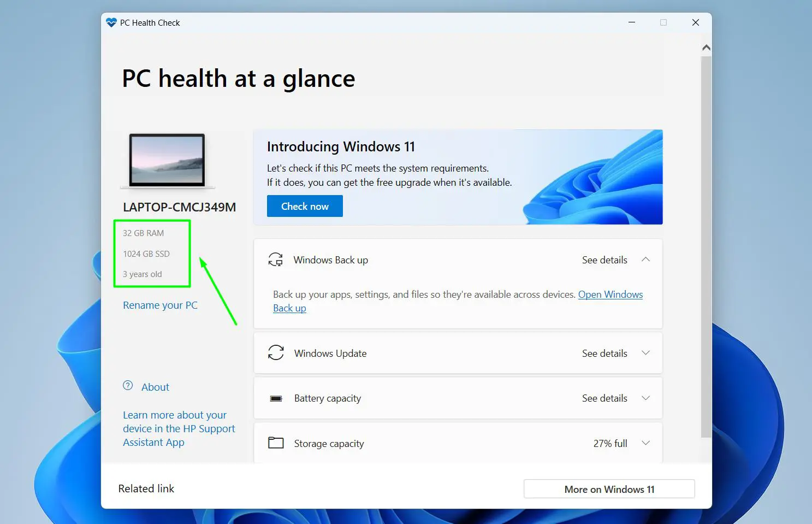The height and width of the screenshot is (524, 812).
Task: Click the battery icon beside Battery capacity
Action: point(276,398)
